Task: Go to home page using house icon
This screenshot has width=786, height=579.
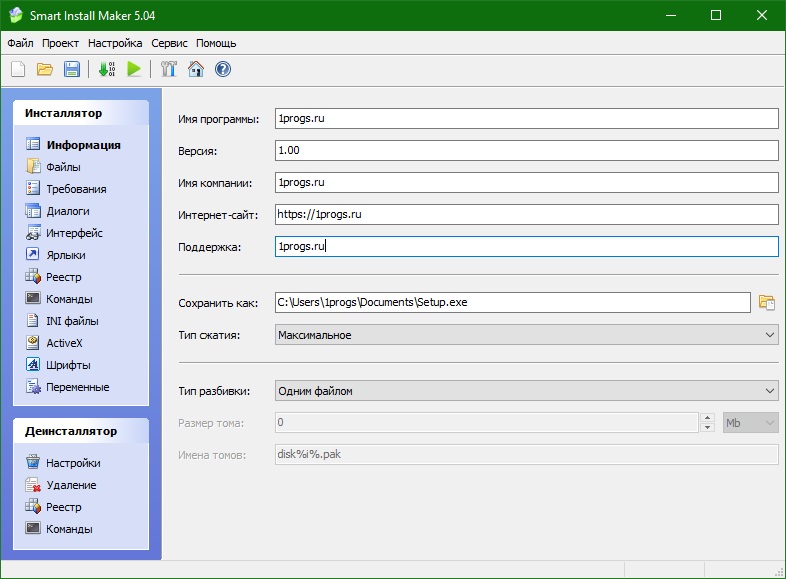Action: click(x=196, y=69)
